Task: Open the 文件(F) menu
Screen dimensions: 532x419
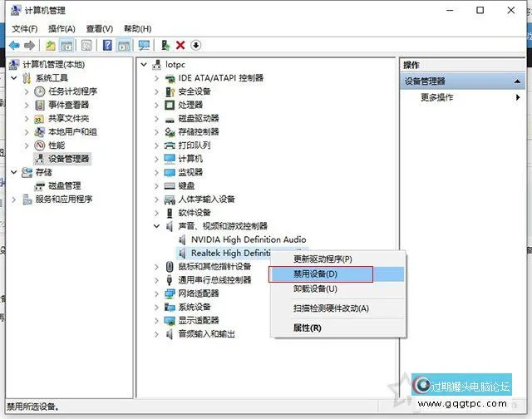Action: pos(25,29)
